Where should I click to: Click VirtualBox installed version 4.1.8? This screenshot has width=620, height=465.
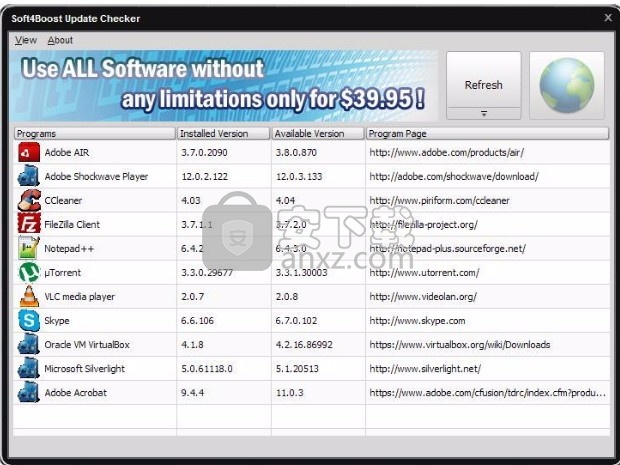point(192,345)
